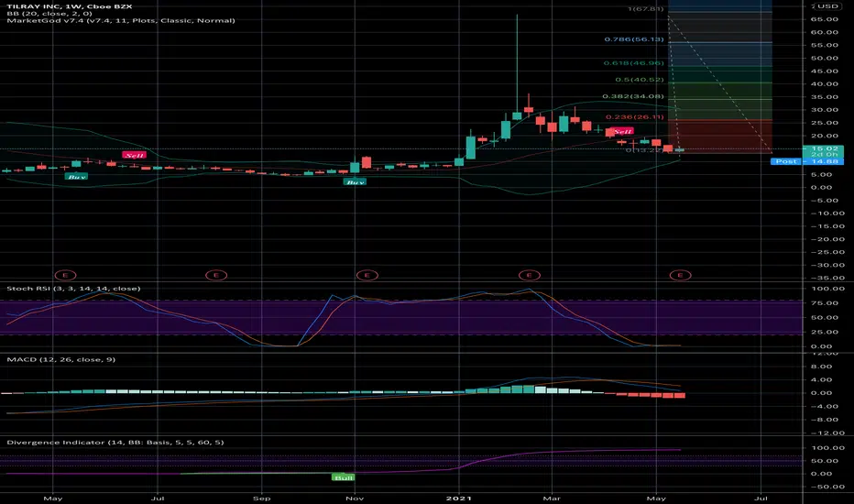Click the Buy signal label near November
Viewport: 854px width, 504px height.
tap(356, 182)
